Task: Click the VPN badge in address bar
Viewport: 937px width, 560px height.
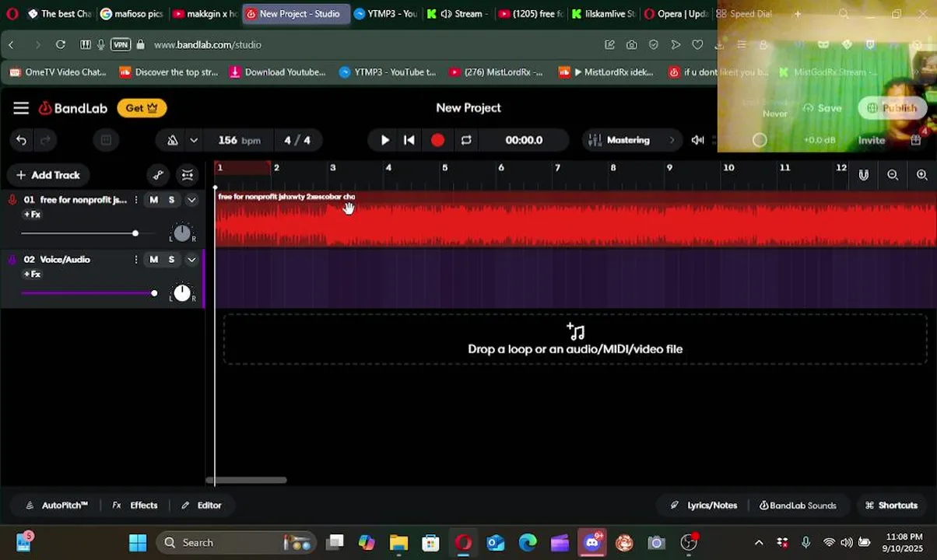Action: 121,44
